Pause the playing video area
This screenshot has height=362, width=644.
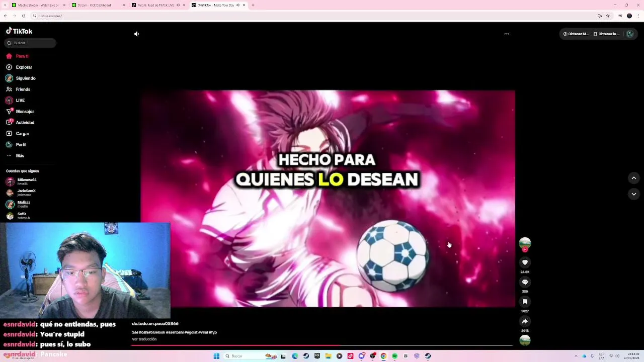pos(328,199)
